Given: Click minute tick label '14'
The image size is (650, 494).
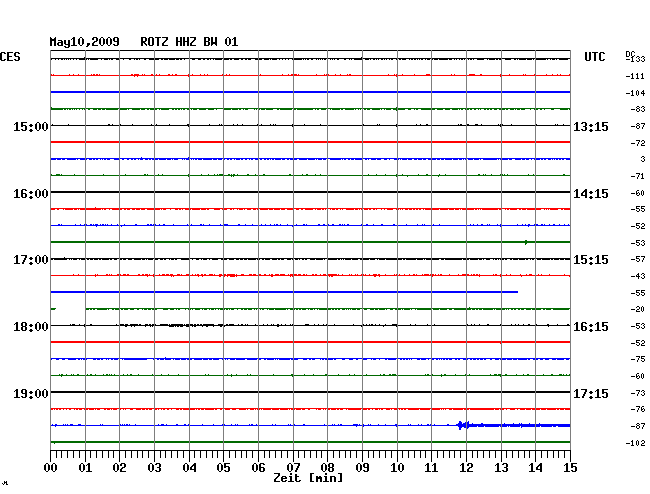Looking at the screenshot, I should tap(535, 468).
